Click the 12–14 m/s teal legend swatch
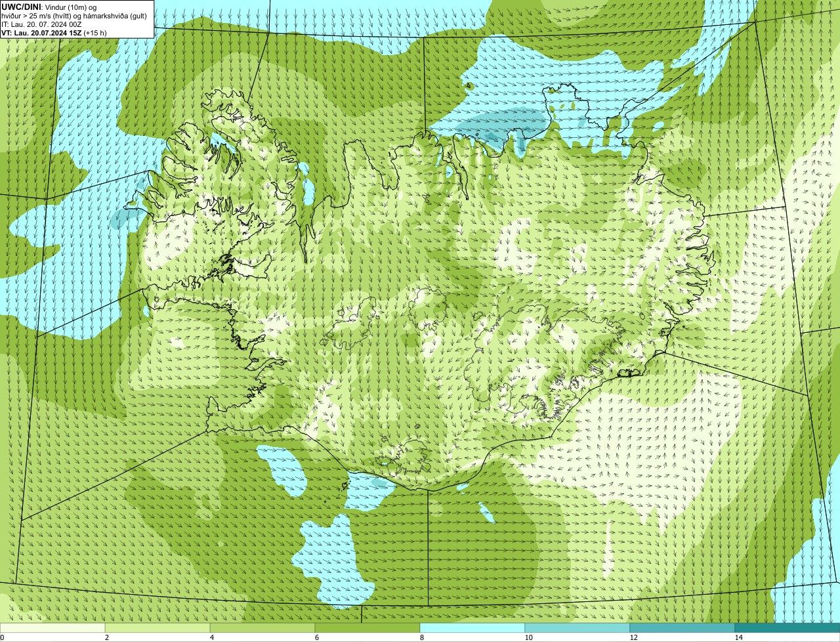 coord(682,628)
